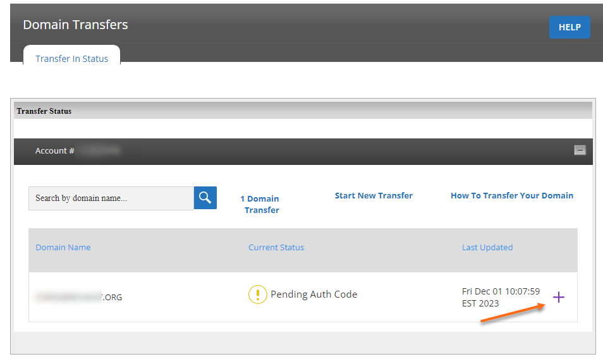Screen dimensions: 603x364
Task: Click the minimize icon on the Account panel
Action: 581,151
